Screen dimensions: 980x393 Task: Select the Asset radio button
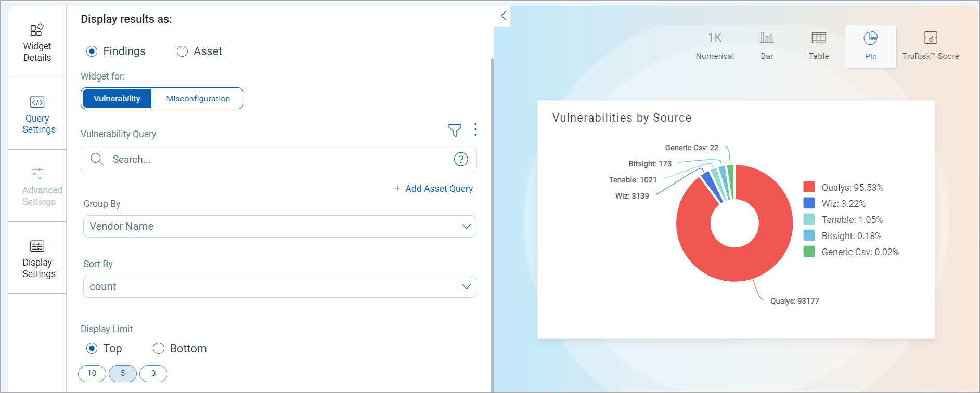[182, 51]
